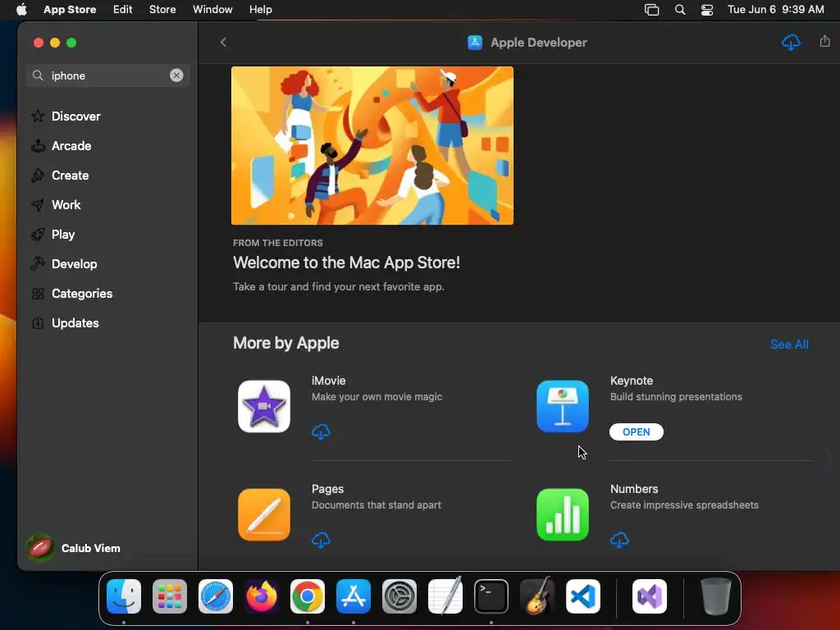Open the Calub Viem account profile

(74, 548)
